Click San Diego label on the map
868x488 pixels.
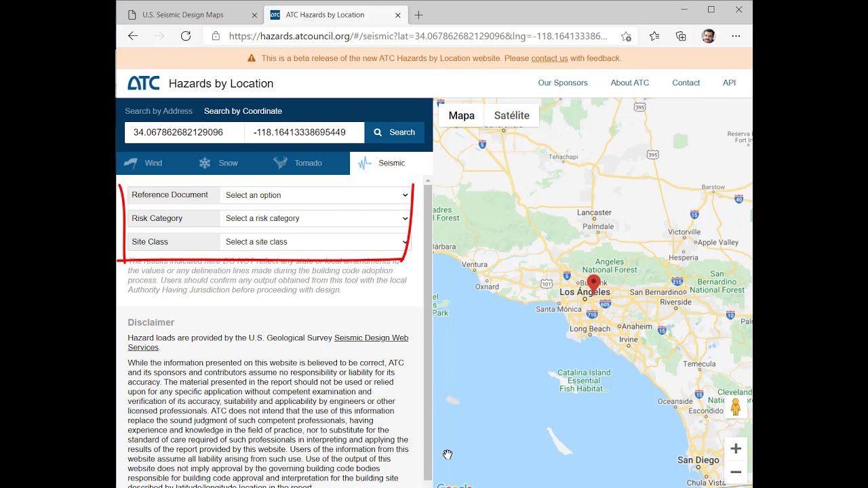tap(698, 460)
